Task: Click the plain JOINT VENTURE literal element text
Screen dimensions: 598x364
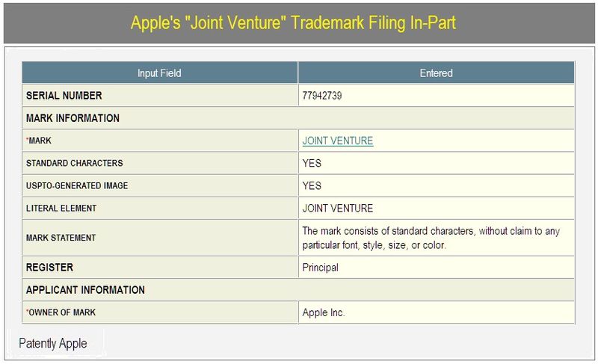Action: 338,208
